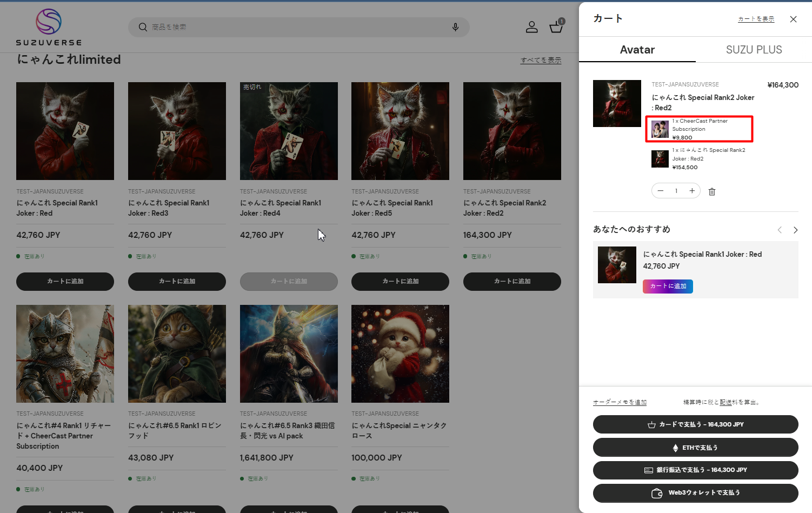Click the microphone voice search icon

point(455,27)
